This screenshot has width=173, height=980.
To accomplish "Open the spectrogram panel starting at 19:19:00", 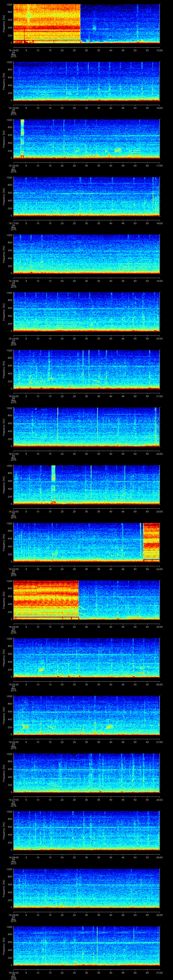I will tap(86, 312).
